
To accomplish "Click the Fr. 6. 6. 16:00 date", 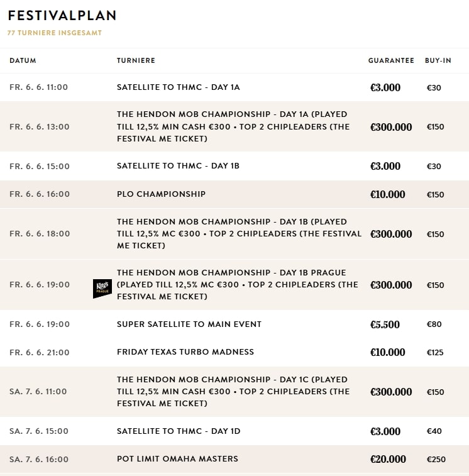I will (x=40, y=194).
